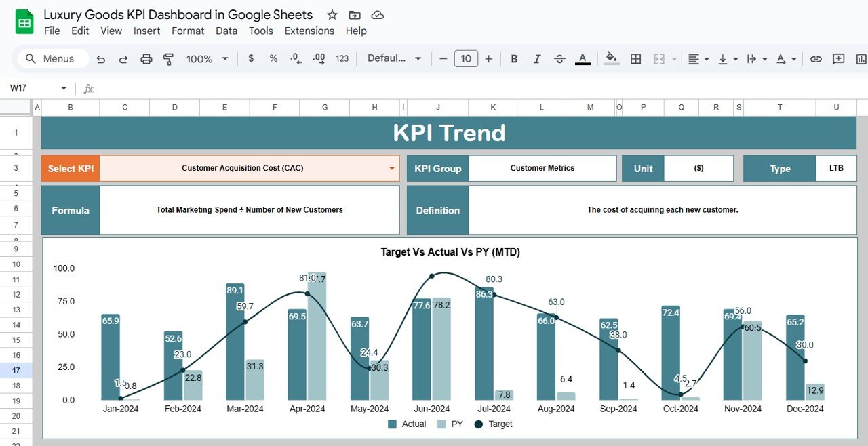
Task: Open the Data menu
Action: tap(226, 31)
